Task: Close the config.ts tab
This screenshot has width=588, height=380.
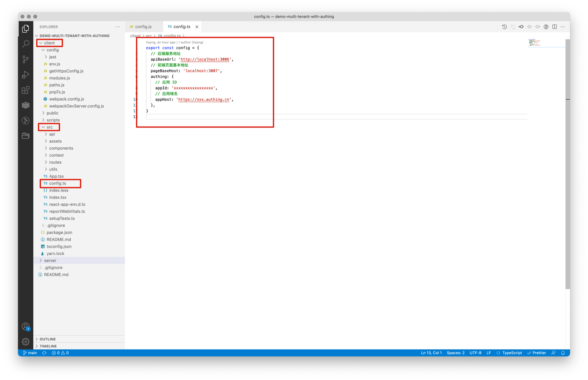Action: [x=197, y=27]
